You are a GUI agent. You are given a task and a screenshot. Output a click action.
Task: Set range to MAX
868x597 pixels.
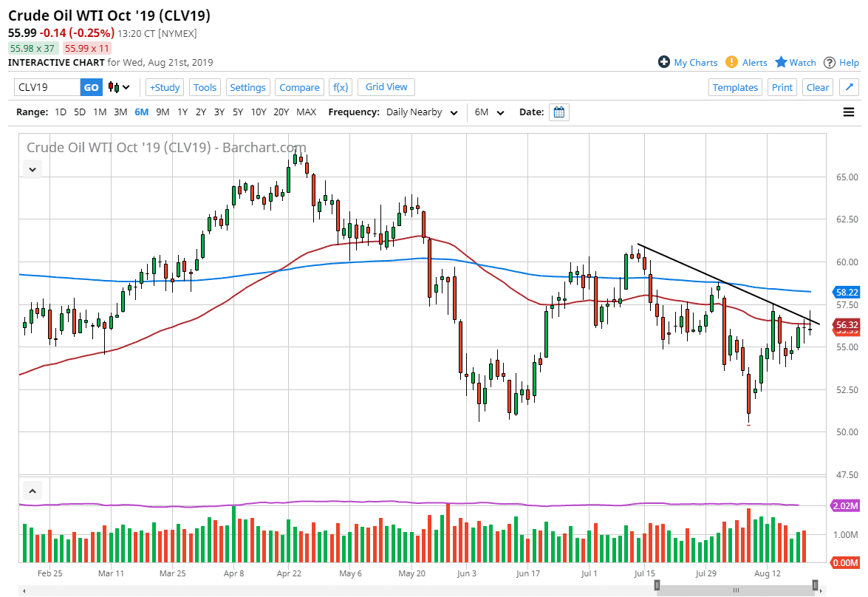coord(306,112)
